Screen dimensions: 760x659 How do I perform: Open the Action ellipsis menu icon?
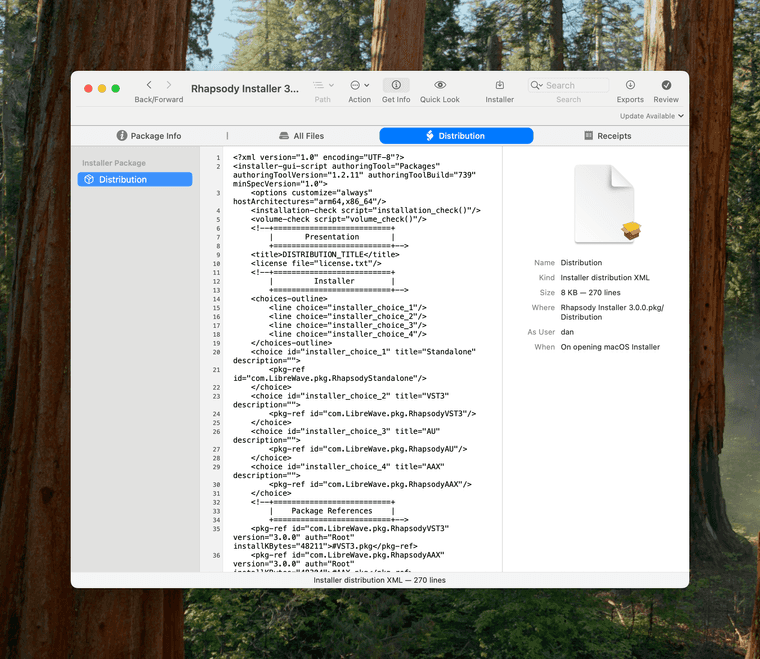pos(355,85)
